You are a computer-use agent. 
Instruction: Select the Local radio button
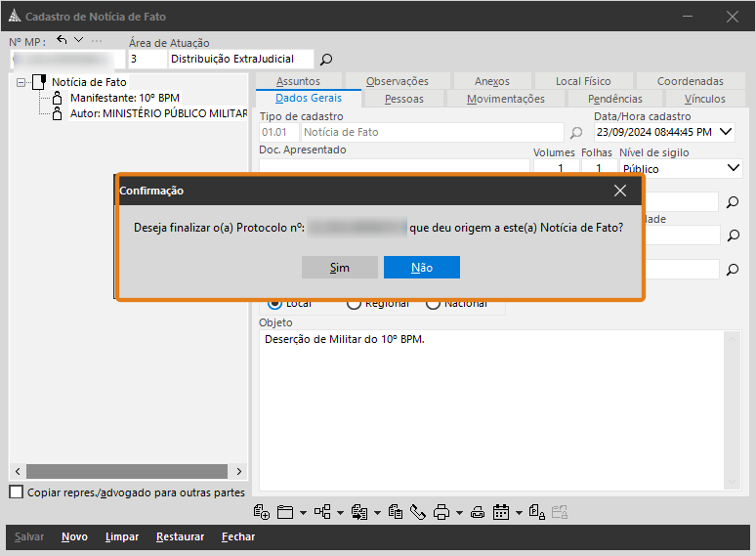(274, 304)
